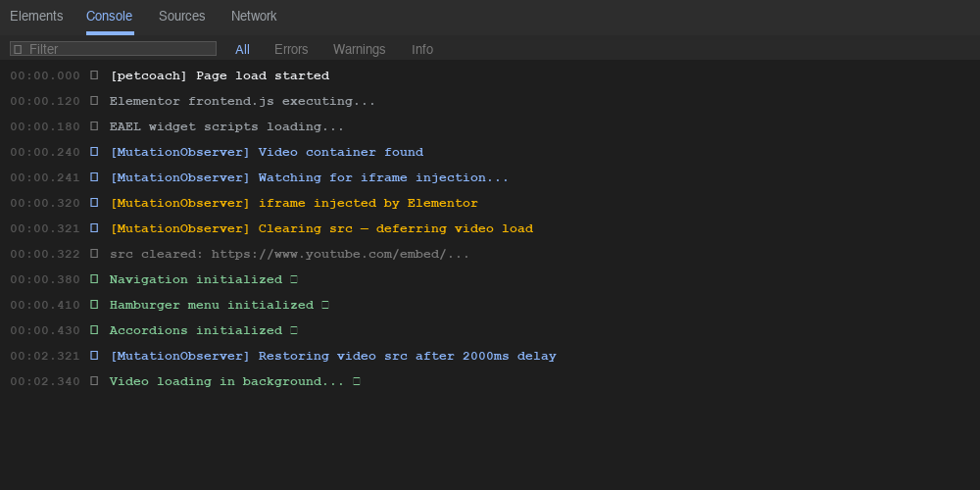Image resolution: width=980 pixels, height=490 pixels.
Task: Select 'Restoring video src after 2000ms delay' message
Action: [408, 357]
